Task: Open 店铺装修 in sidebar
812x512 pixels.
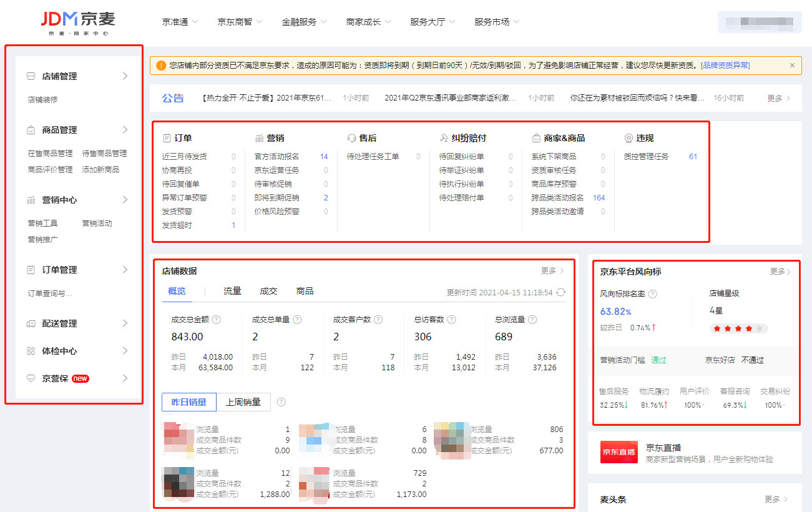Action: click(43, 99)
